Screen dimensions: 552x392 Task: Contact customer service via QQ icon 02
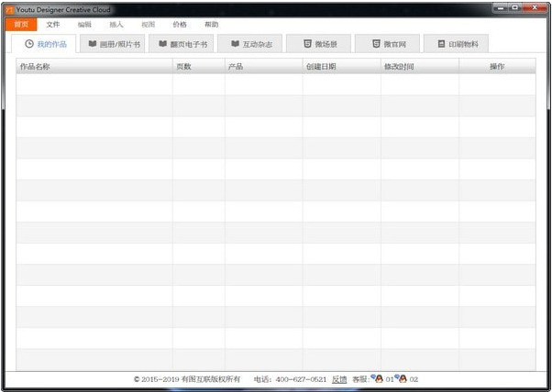(x=403, y=378)
